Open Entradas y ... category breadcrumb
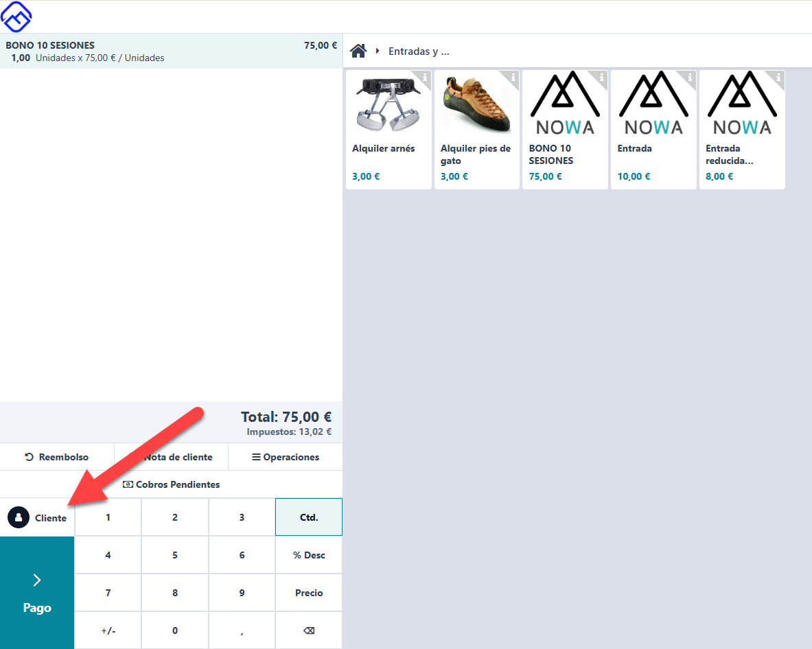 tap(419, 51)
